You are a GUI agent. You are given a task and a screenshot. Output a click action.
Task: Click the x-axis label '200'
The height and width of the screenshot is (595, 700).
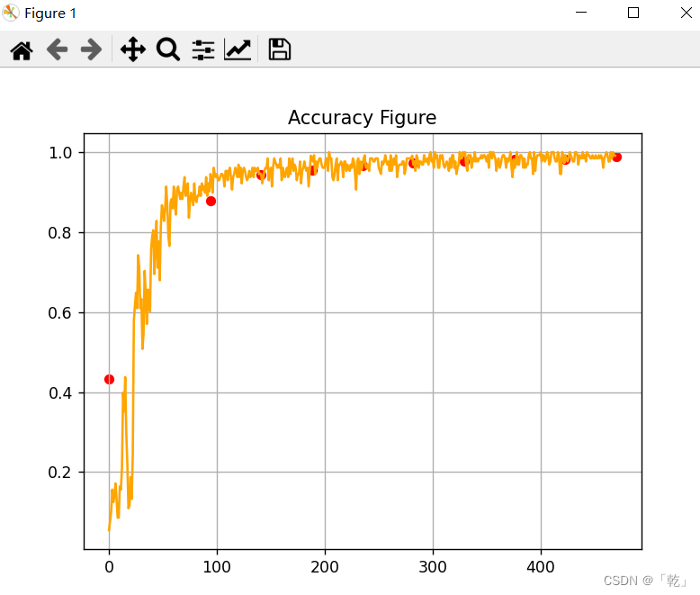[x=325, y=567]
